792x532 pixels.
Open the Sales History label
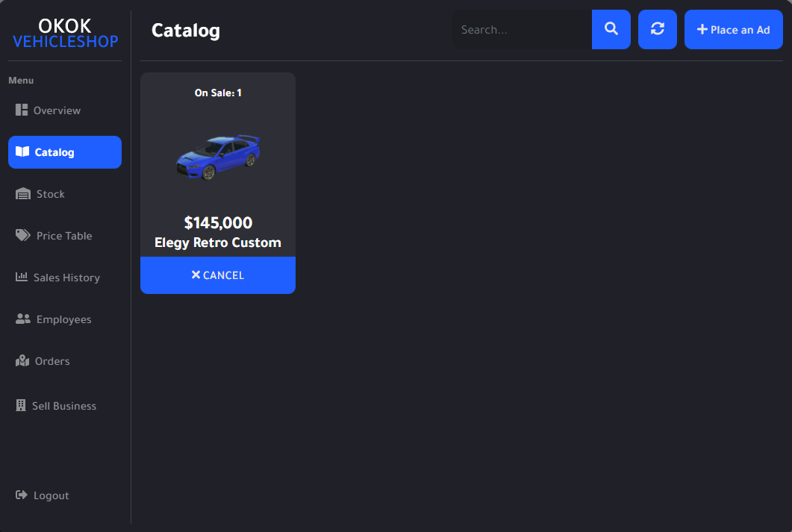[x=66, y=278]
